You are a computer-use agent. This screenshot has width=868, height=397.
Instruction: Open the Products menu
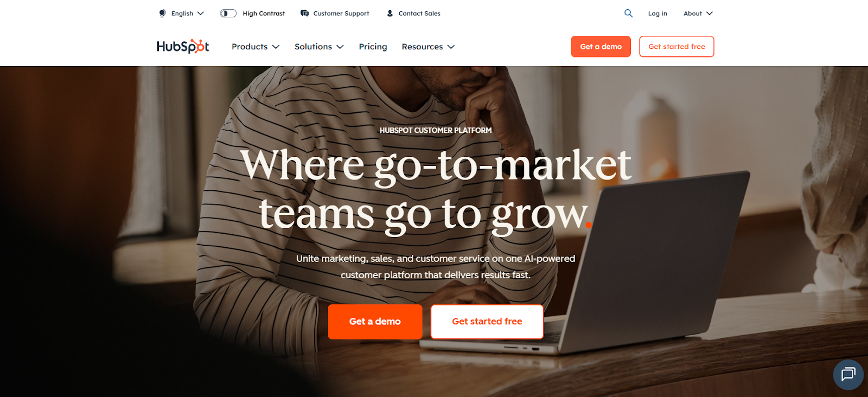tap(256, 47)
